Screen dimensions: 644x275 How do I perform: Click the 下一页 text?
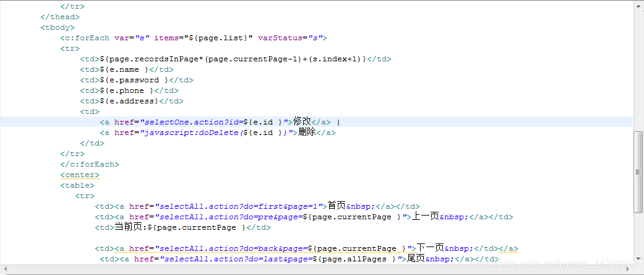[x=431, y=248]
